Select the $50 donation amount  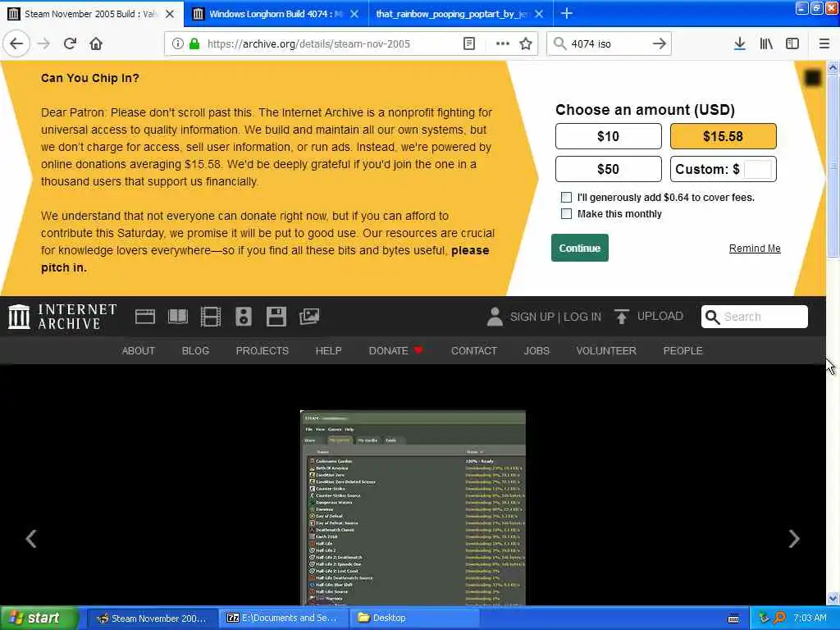609,169
